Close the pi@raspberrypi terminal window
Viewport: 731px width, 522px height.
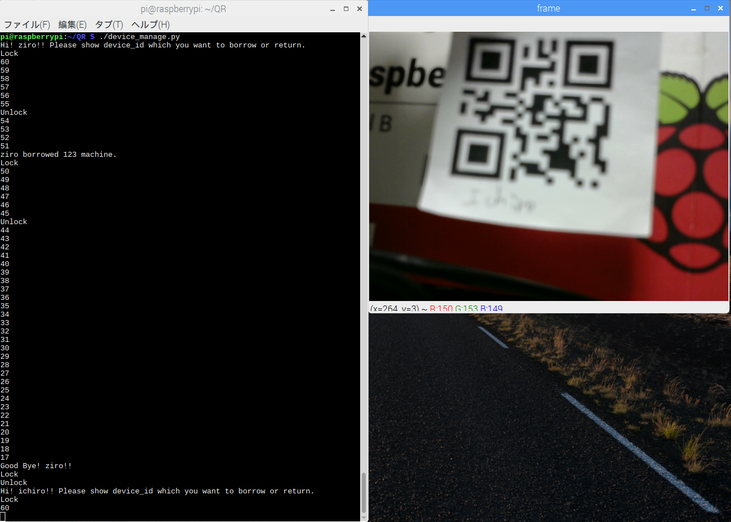click(x=360, y=8)
